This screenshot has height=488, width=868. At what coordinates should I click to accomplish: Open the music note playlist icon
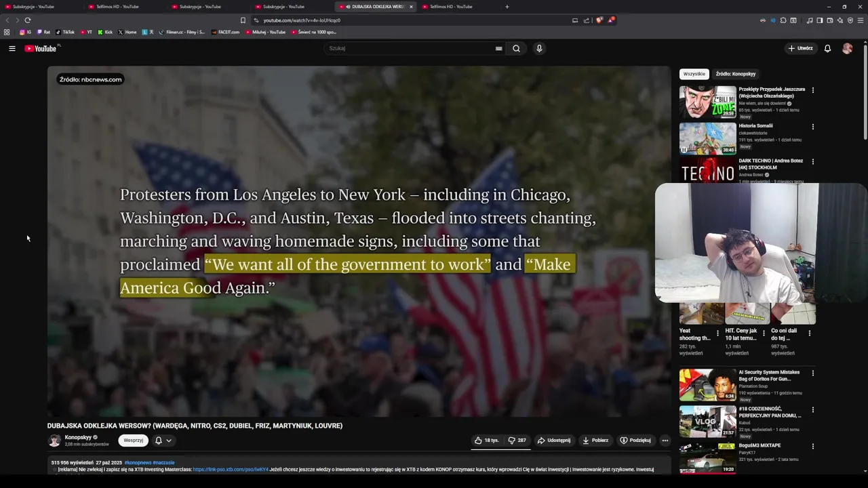[810, 20]
